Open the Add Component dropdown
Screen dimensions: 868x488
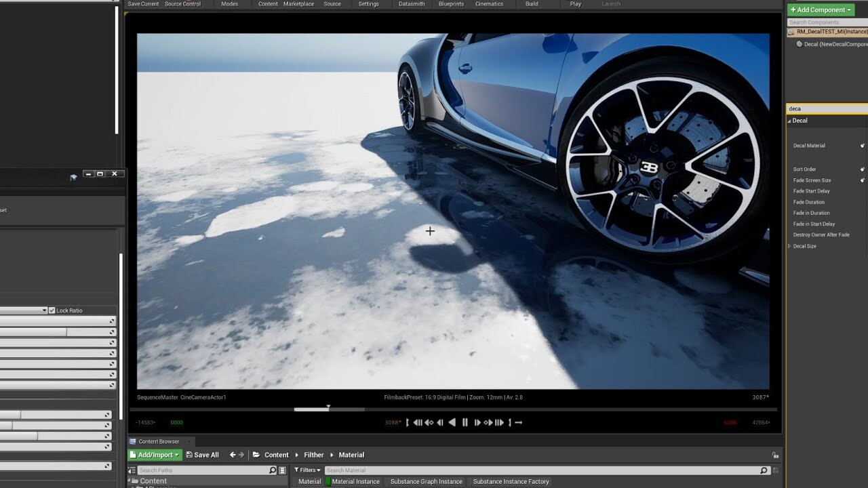tap(821, 9)
